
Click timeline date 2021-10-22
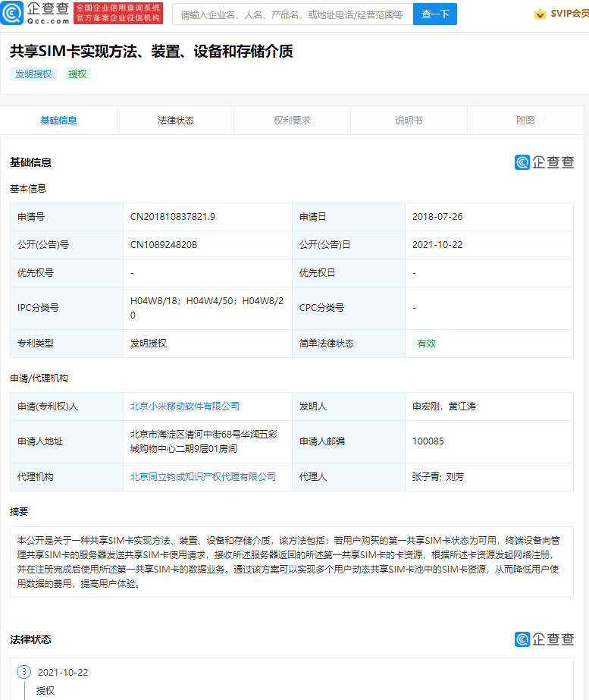coord(63,673)
